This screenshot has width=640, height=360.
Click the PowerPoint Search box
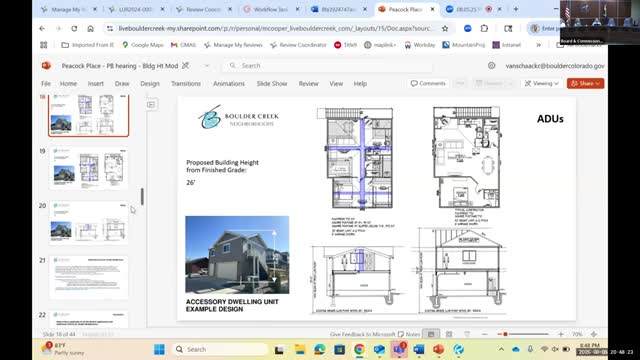point(327,66)
